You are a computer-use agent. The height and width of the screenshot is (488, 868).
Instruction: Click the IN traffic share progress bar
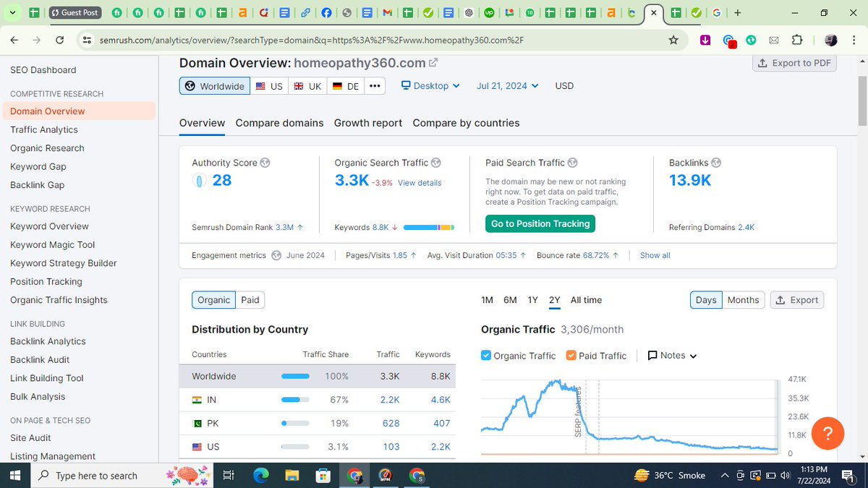295,400
